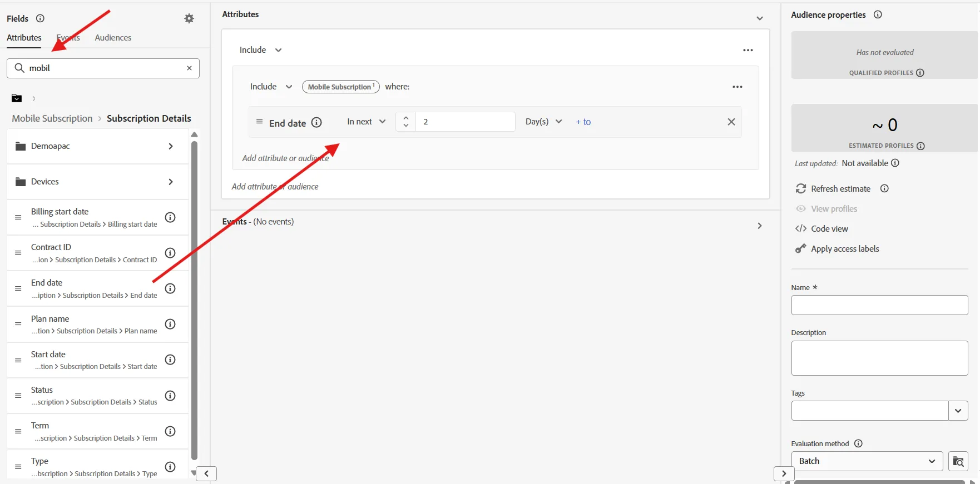The width and height of the screenshot is (980, 484).
Task: Click info icon beside End date rule
Action: [x=316, y=122]
